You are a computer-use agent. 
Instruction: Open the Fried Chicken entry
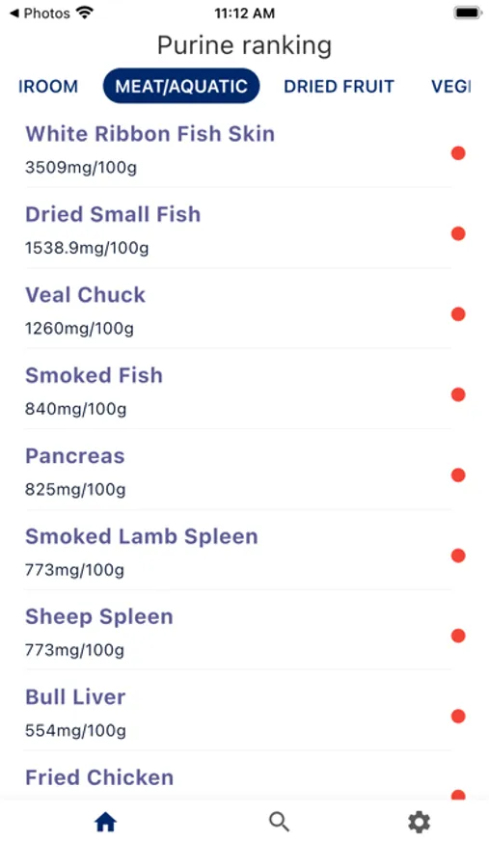click(x=244, y=777)
